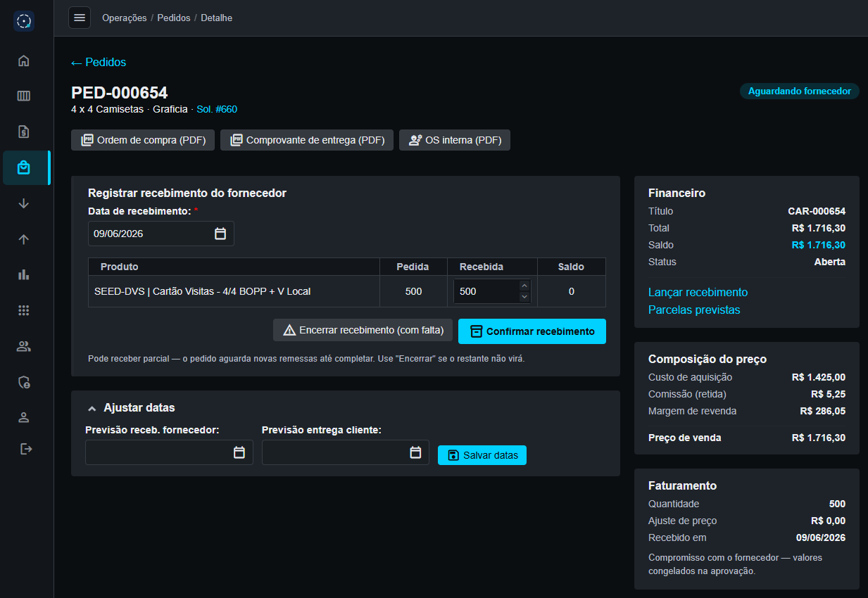
Task: Open the hamburger menu button
Action: pos(80,18)
